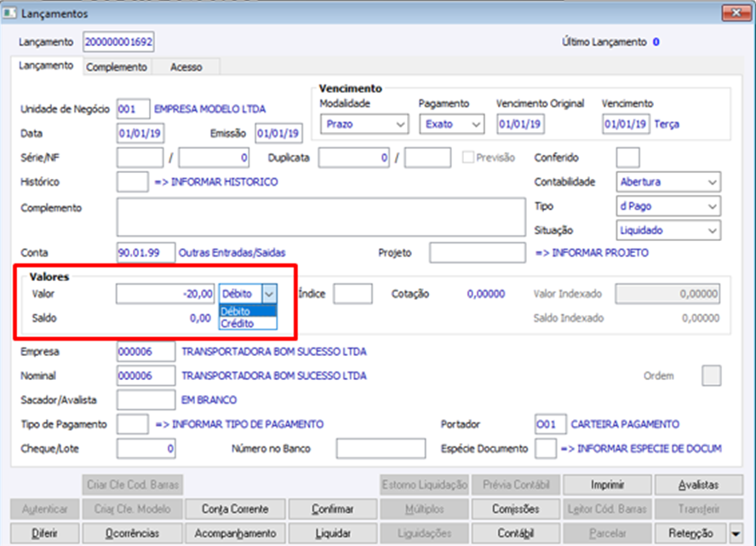Click the Nominal code field 000006

tap(146, 376)
